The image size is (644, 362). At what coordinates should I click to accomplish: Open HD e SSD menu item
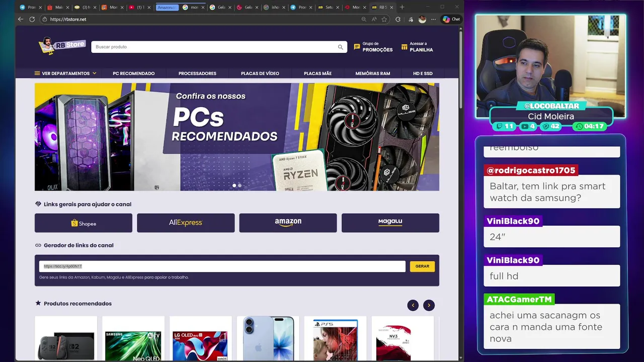[x=423, y=73]
